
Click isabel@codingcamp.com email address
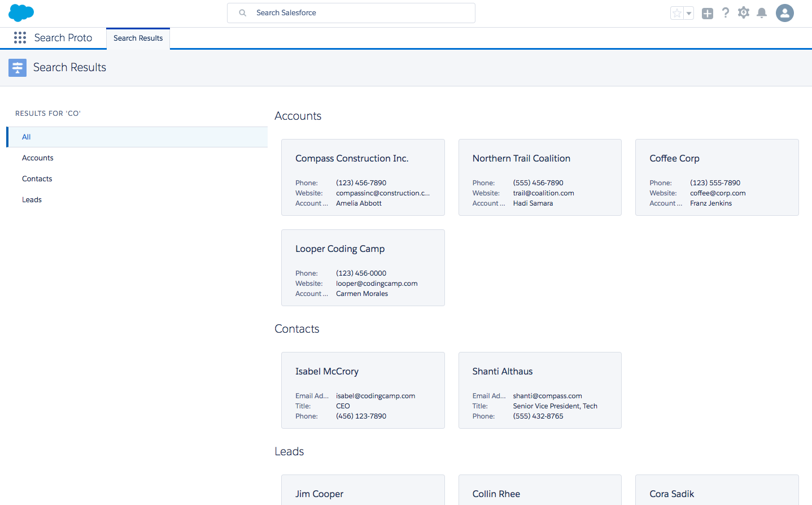pyautogui.click(x=376, y=396)
